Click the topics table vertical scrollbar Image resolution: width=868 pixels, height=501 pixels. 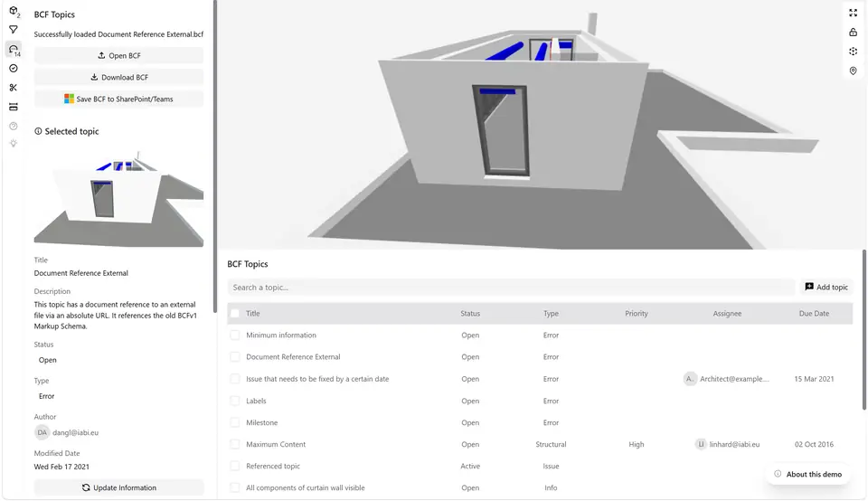pyautogui.click(x=864, y=329)
